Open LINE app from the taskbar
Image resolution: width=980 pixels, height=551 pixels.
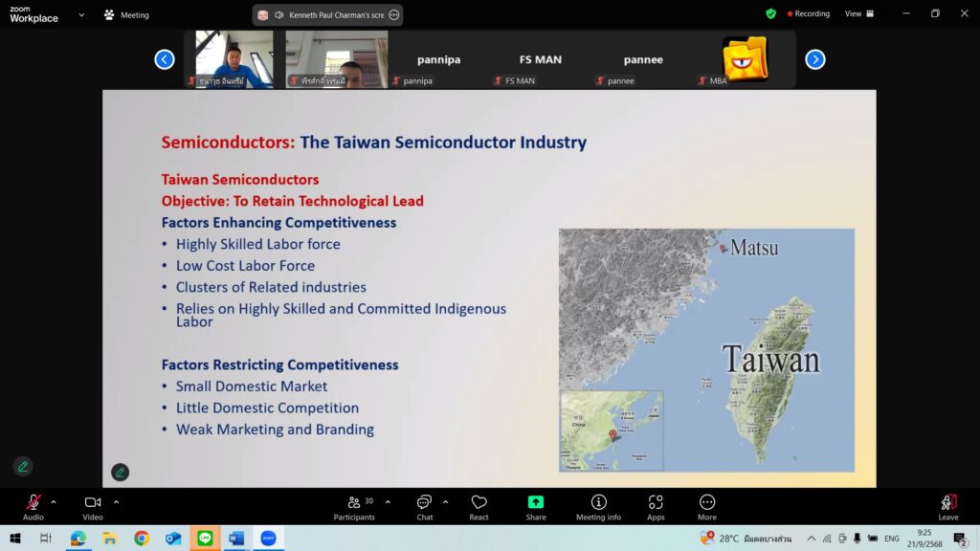(205, 539)
